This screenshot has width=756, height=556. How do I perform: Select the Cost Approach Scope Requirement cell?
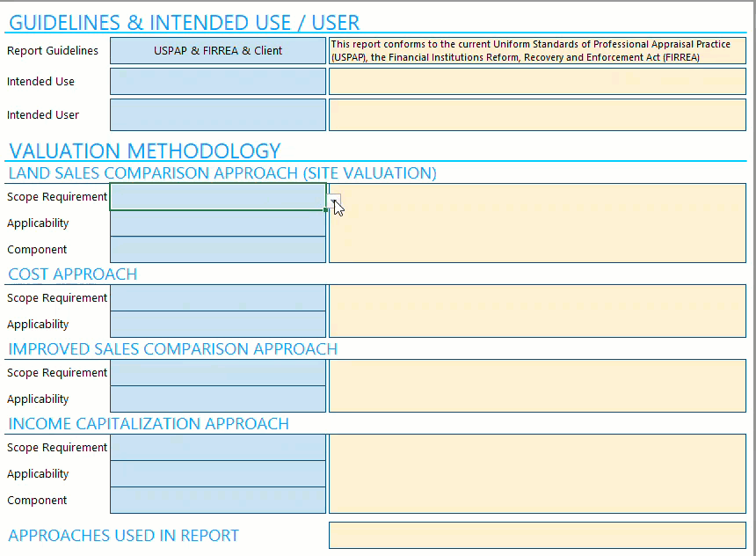point(218,297)
